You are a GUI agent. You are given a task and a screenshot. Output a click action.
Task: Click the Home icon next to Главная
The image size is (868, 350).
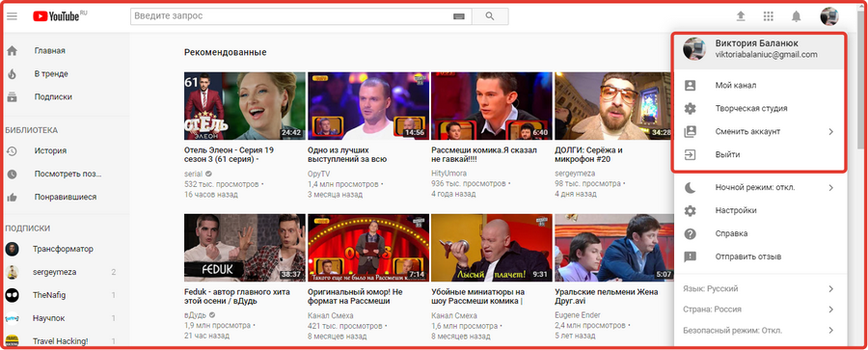tap(12, 50)
